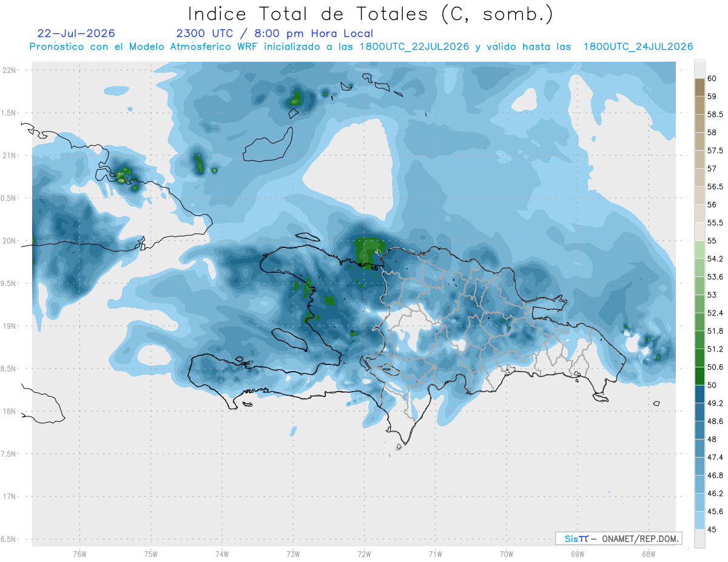Click the "69W" longitude label
Viewport: 728px width, 562px height.
pos(578,554)
